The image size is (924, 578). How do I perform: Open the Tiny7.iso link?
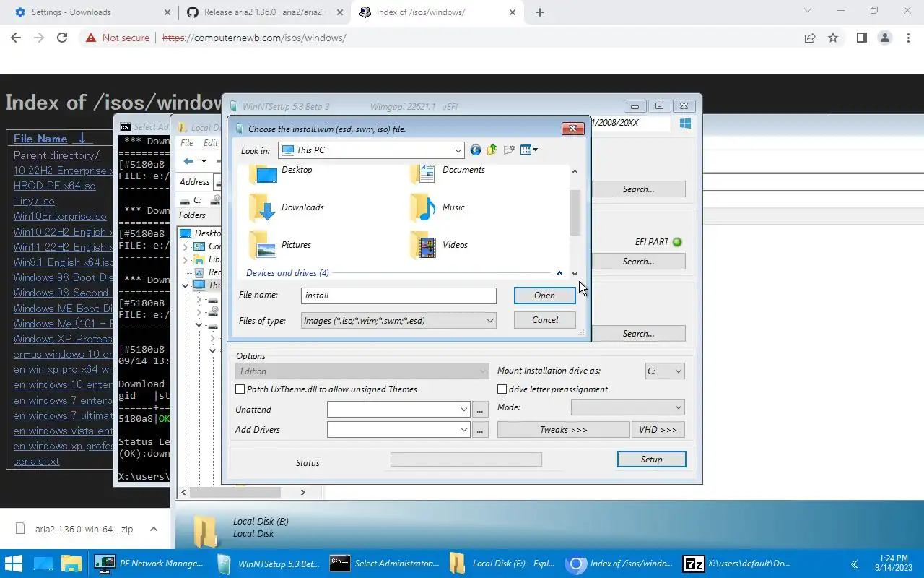34,201
